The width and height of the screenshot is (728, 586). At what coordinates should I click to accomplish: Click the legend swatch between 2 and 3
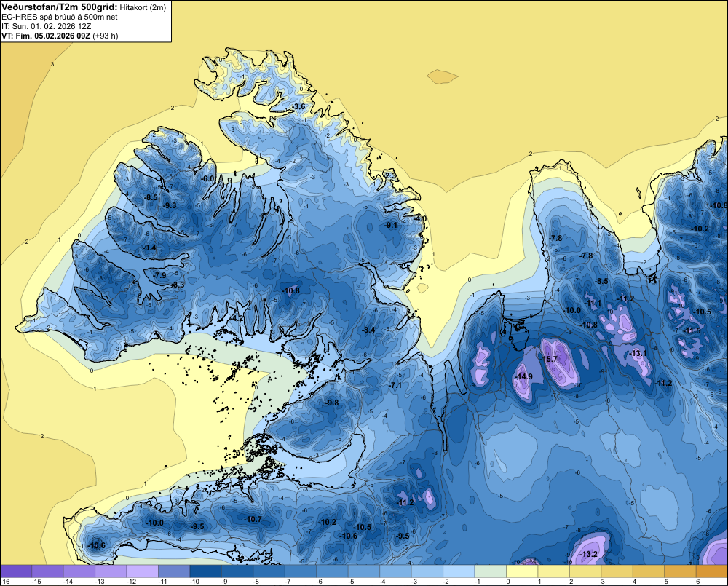[585, 571]
